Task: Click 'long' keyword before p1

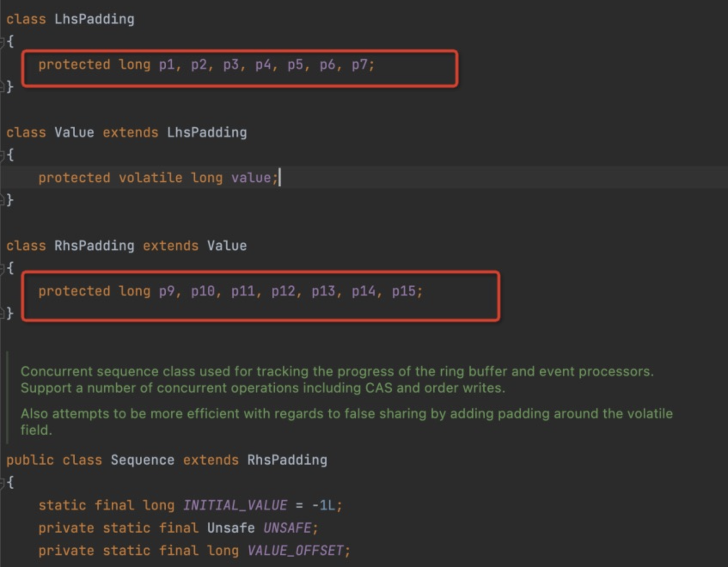Action: point(135,65)
